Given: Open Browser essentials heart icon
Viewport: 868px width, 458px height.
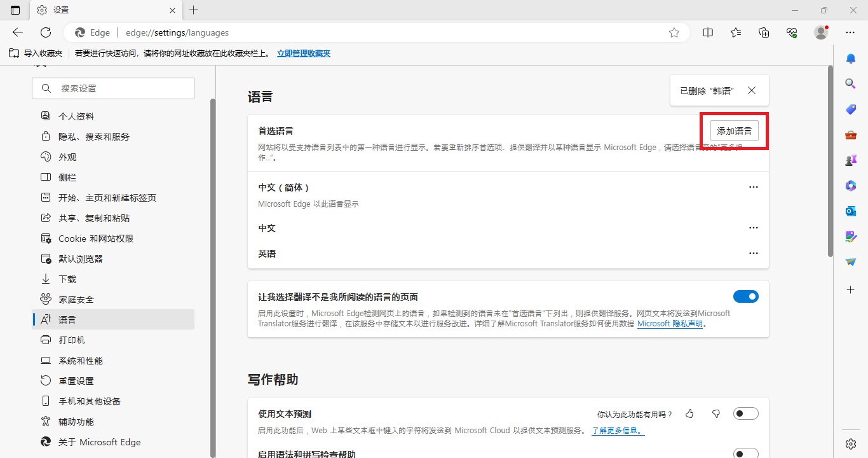Looking at the screenshot, I should [792, 32].
